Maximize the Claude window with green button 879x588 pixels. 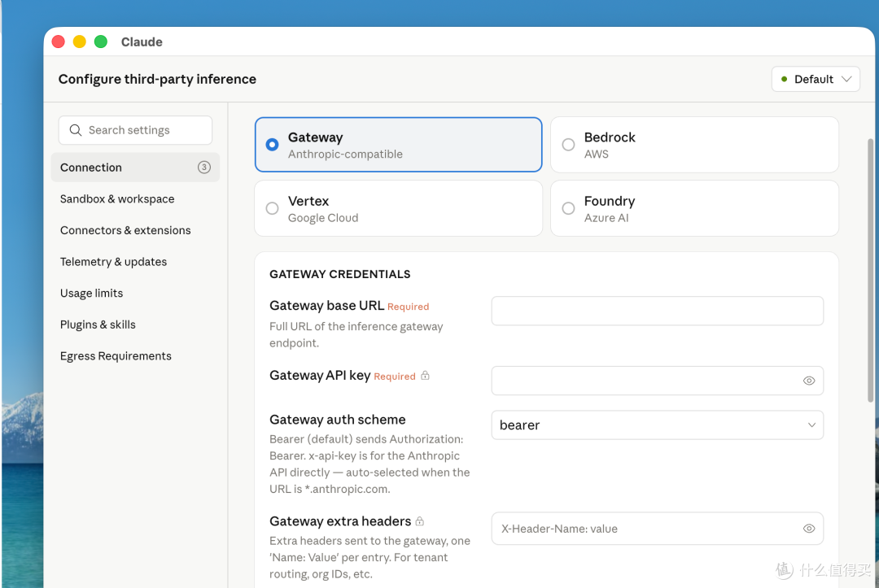point(101,42)
